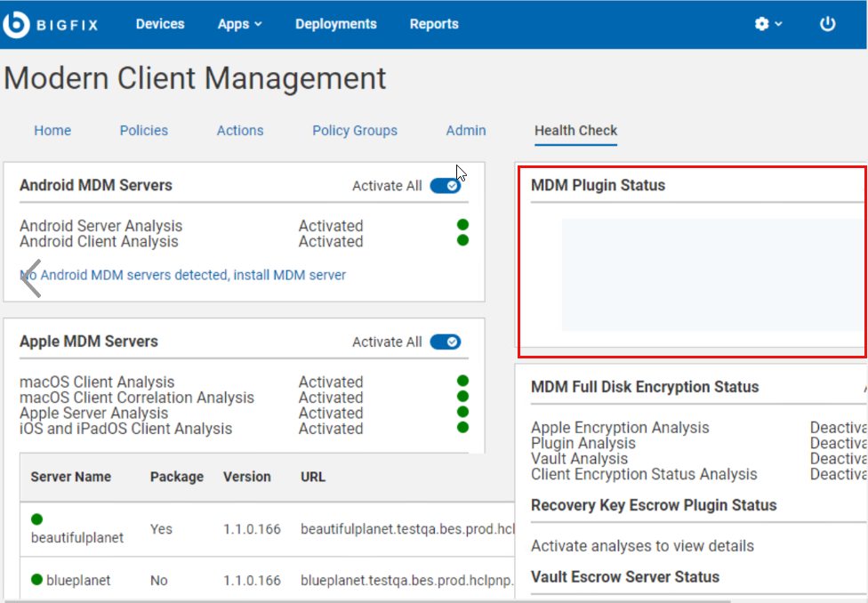Click green status dot beside blueplanet
The width and height of the screenshot is (868, 603).
36,580
